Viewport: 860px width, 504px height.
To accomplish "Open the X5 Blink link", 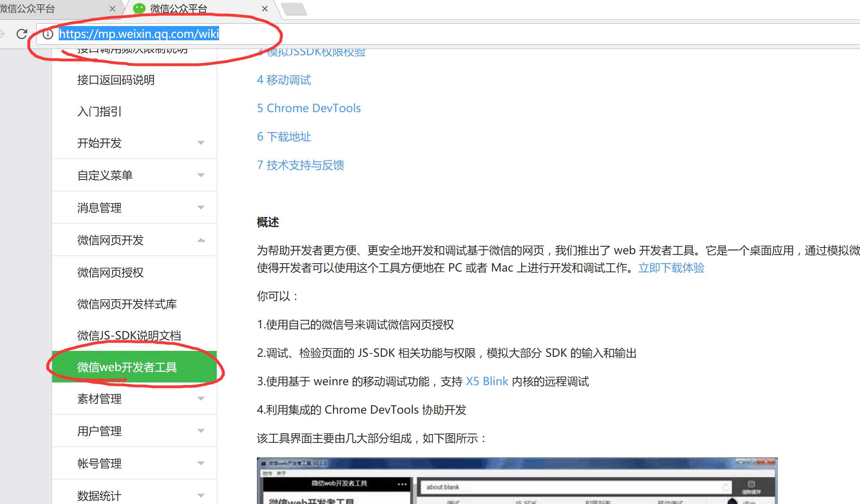I will (x=487, y=381).
